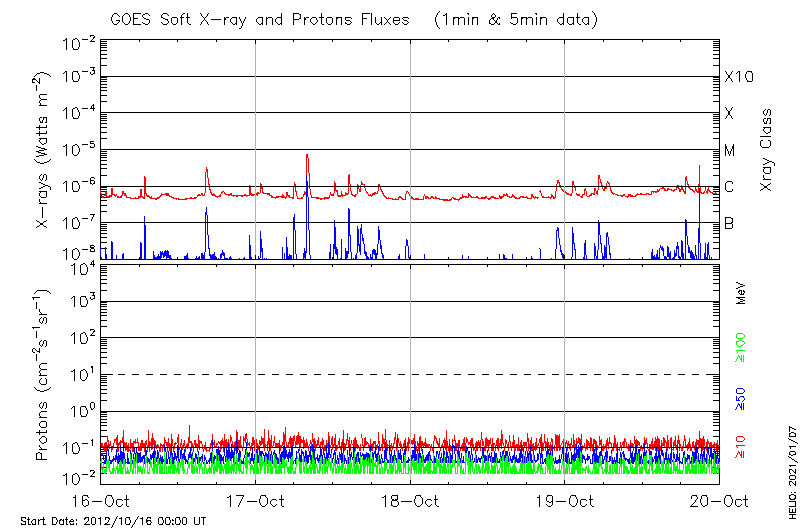This screenshot has height=530, width=800.
Task: Click the red ≥10 MeV legend label
Action: 741,447
